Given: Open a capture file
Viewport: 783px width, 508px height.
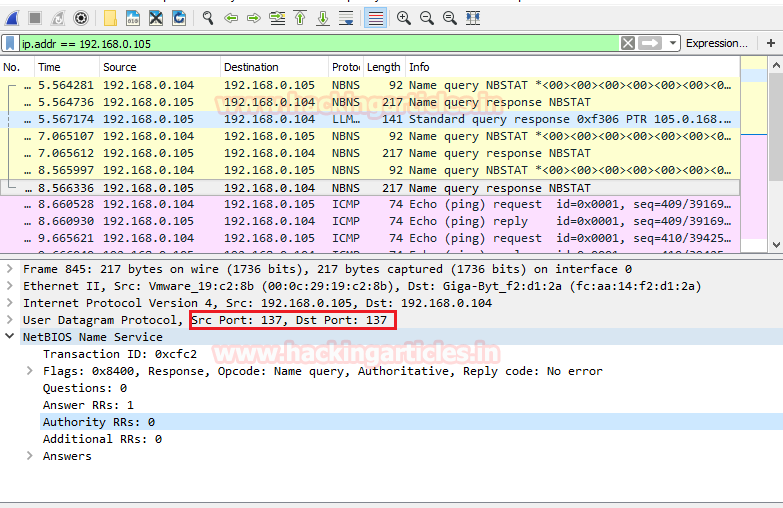Looking at the screenshot, I should (x=110, y=18).
